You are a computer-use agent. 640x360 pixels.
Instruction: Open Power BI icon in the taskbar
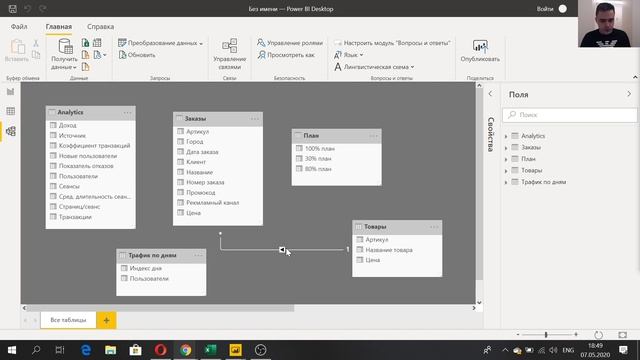click(x=236, y=350)
